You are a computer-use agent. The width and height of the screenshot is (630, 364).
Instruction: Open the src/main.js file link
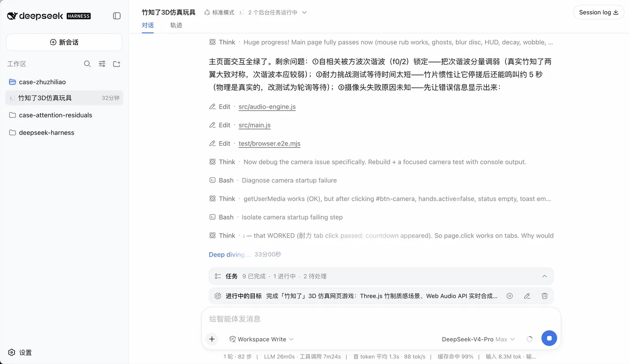[254, 125]
